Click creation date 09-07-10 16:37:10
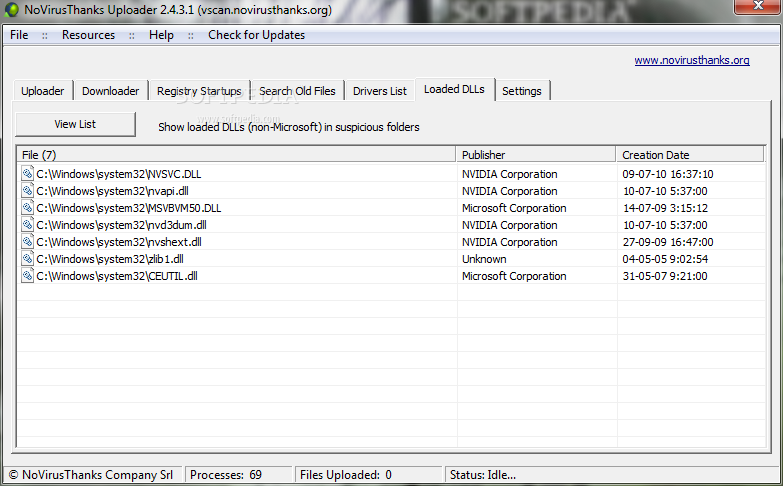This screenshot has width=783, height=486. tap(668, 174)
